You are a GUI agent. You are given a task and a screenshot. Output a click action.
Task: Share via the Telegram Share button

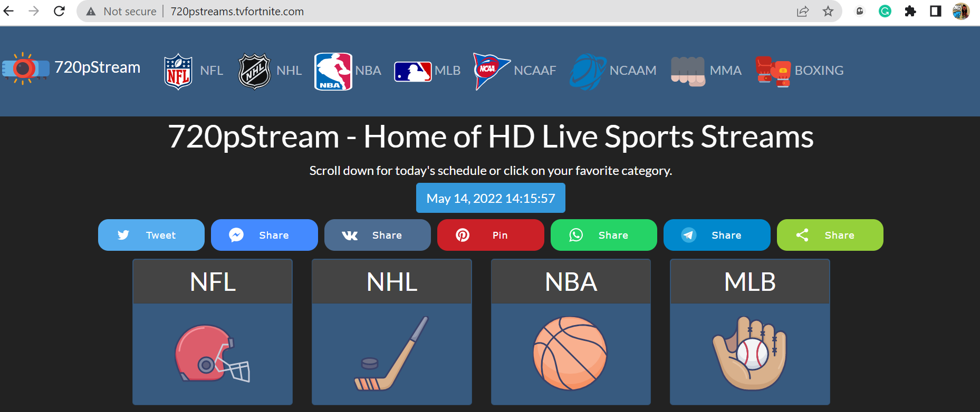(717, 235)
